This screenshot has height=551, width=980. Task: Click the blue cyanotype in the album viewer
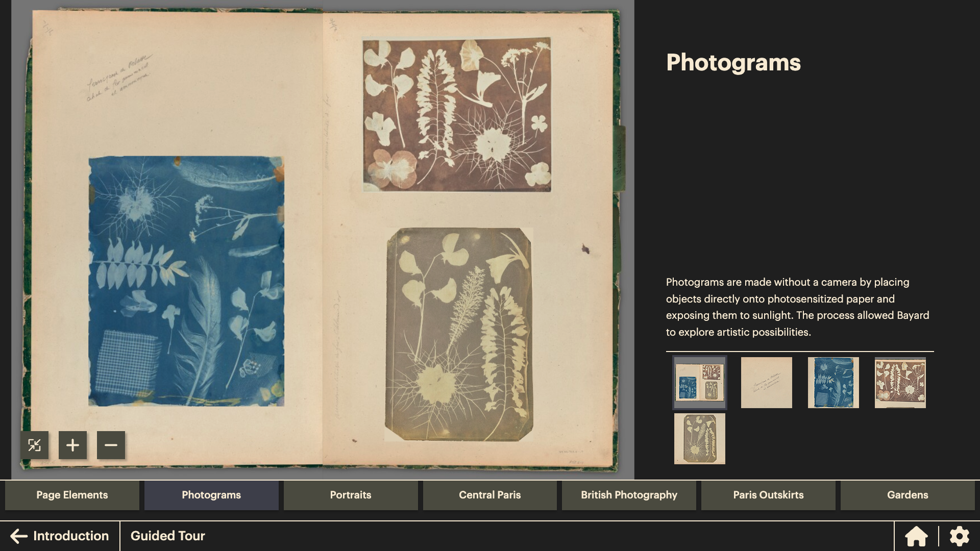pyautogui.click(x=186, y=281)
